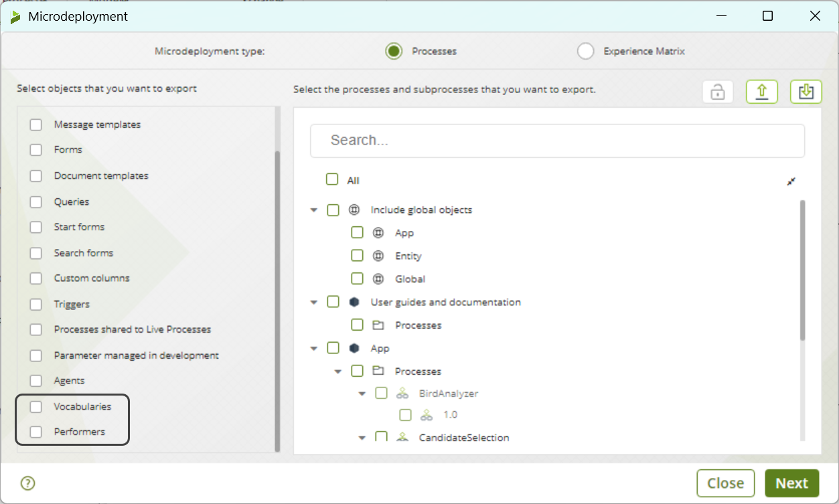The height and width of the screenshot is (504, 839).
Task: Collapse the Include global objects node
Action: [x=313, y=210]
